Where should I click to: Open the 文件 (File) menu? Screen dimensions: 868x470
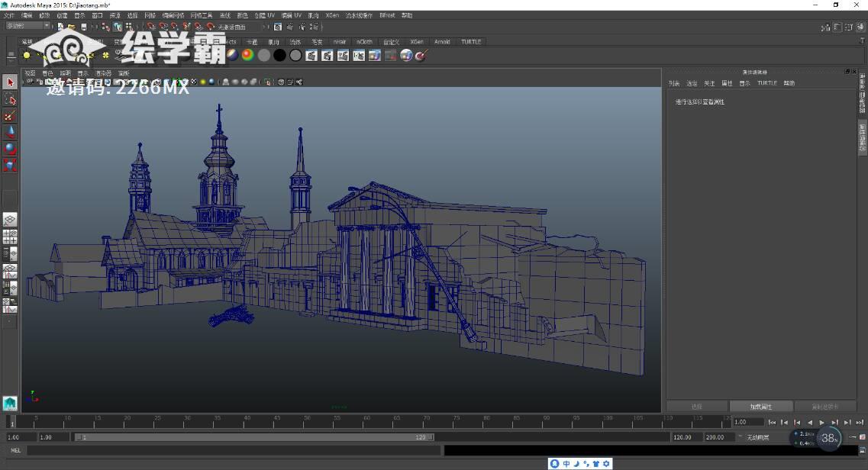[8, 15]
